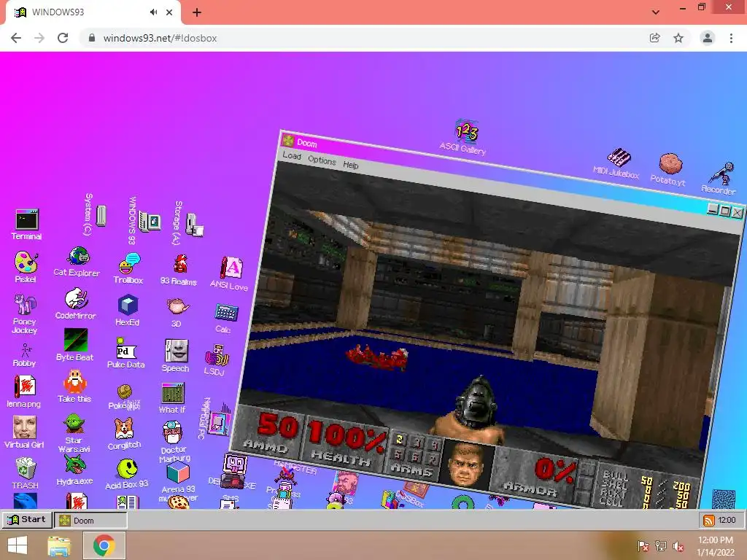Click the RSS feed icon in Windows93 tray
The image size is (747, 560).
(x=708, y=520)
